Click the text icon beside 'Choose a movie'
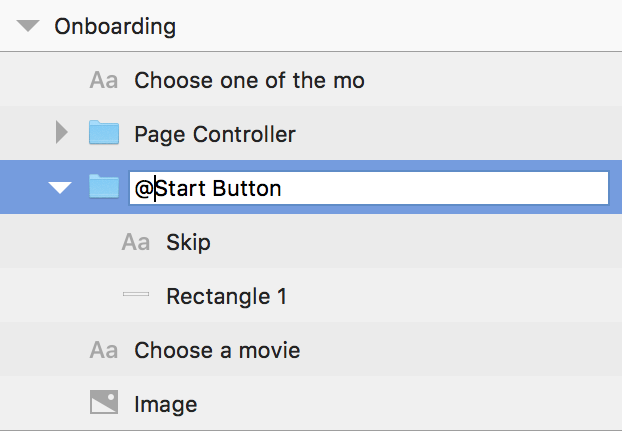 click(104, 350)
